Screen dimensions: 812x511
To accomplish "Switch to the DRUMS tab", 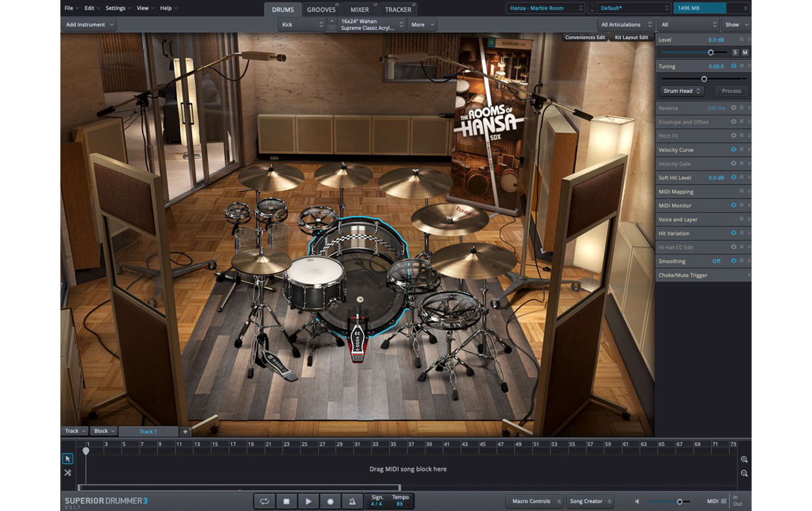I will point(283,9).
